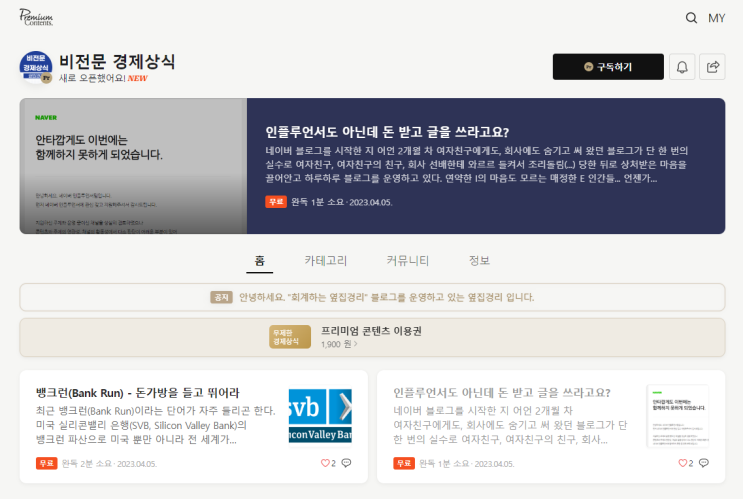Toggle the notification bell icon
Viewport: 743px width, 499px height.
[x=682, y=67]
